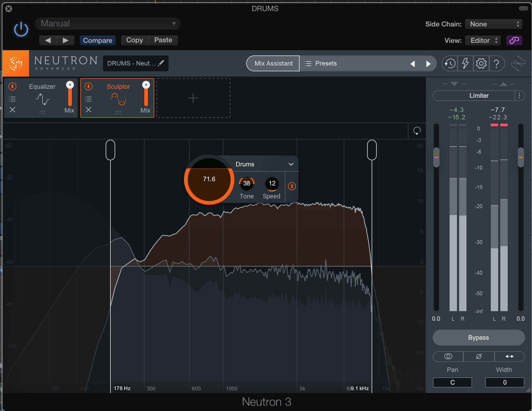Click the low frequency boundary handle
The height and width of the screenshot is (411, 532).
[110, 150]
